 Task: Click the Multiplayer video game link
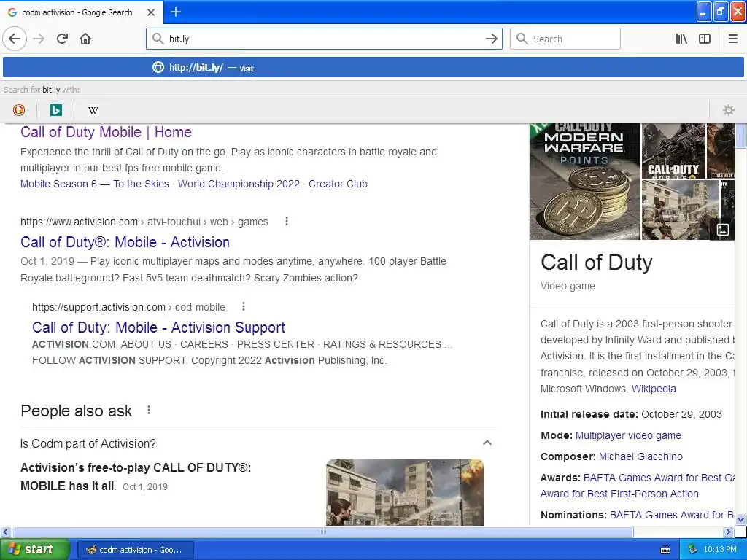[x=628, y=435]
